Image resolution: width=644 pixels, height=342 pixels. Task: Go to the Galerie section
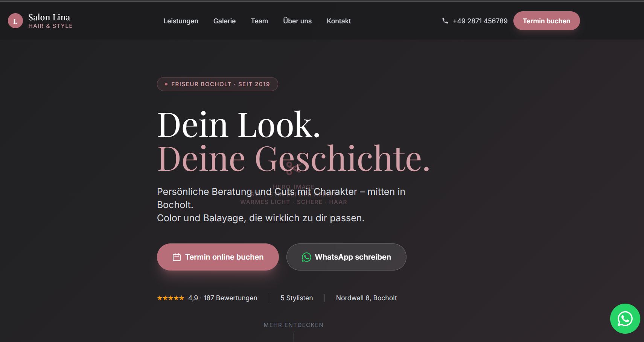click(x=224, y=21)
